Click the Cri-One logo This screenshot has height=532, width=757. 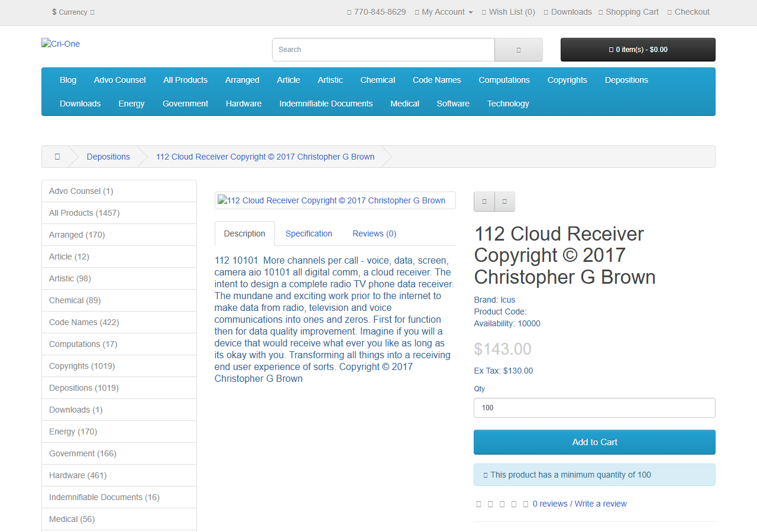click(x=61, y=44)
